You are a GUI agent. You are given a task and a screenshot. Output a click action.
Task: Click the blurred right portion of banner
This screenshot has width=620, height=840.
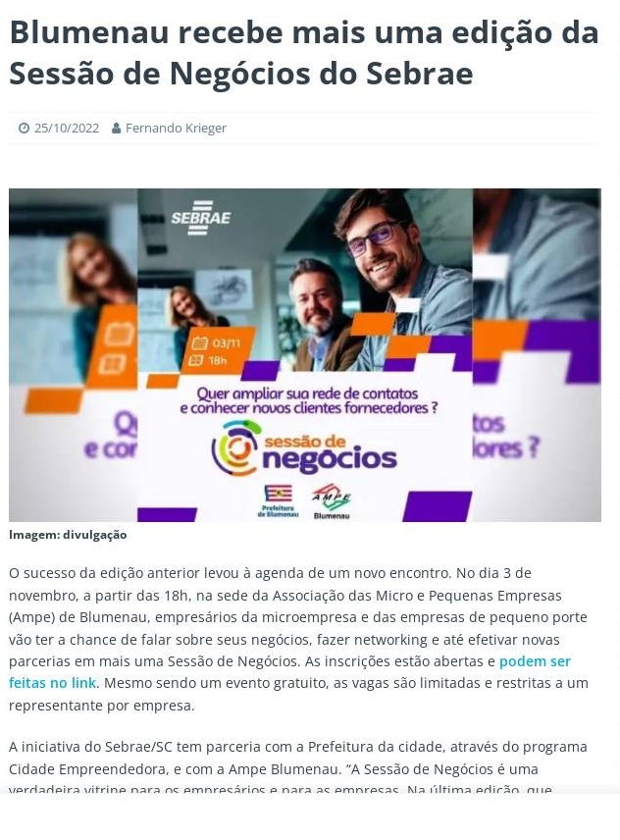[537, 354]
